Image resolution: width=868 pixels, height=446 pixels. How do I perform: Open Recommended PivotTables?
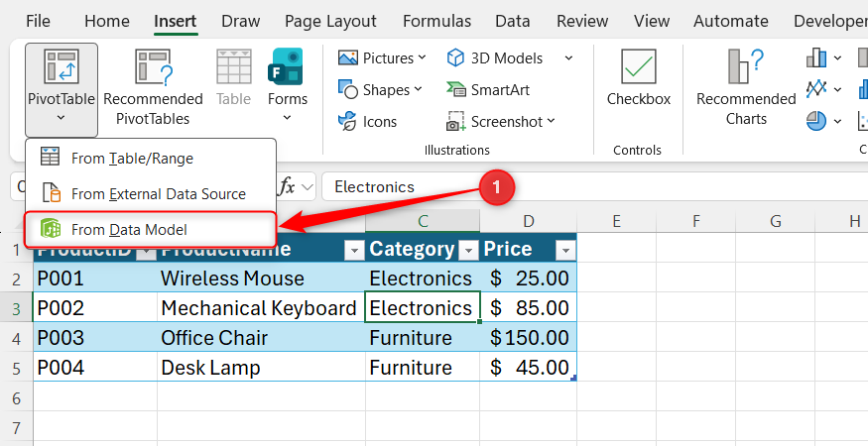(x=153, y=88)
